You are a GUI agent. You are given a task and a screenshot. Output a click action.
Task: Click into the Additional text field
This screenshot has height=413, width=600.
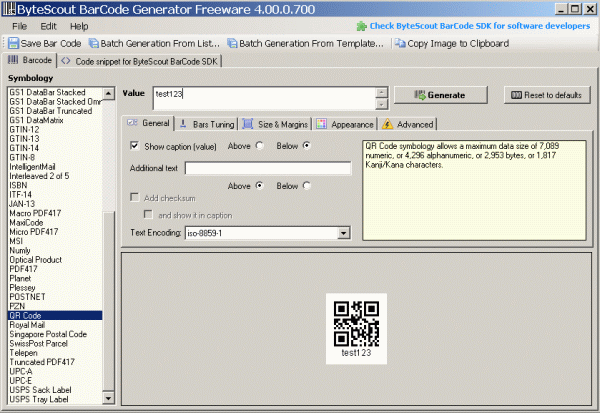(x=268, y=168)
